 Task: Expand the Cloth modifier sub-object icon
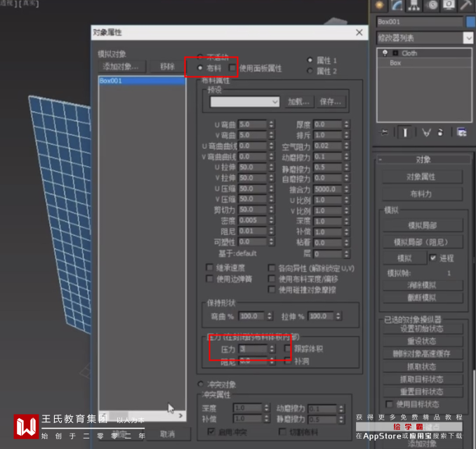395,53
